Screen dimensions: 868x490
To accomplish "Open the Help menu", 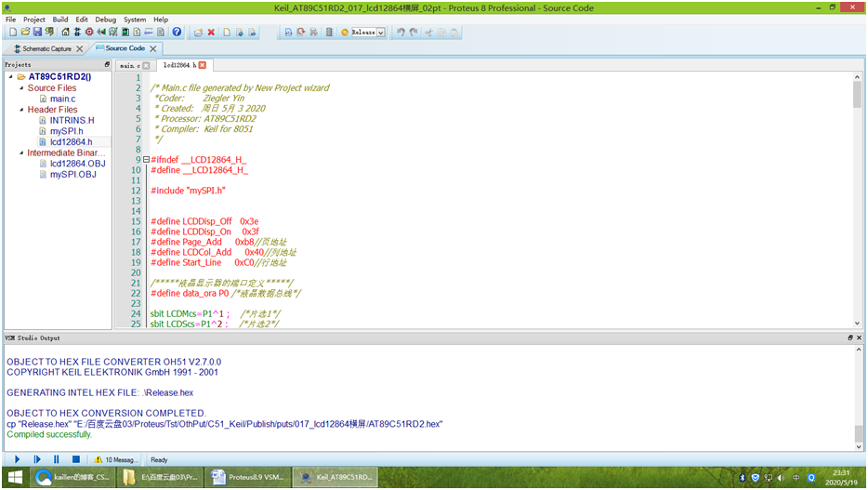I will click(x=161, y=20).
